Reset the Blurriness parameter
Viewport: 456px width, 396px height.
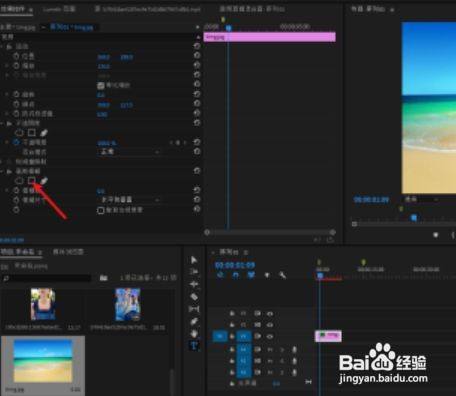pyautogui.click(x=197, y=190)
